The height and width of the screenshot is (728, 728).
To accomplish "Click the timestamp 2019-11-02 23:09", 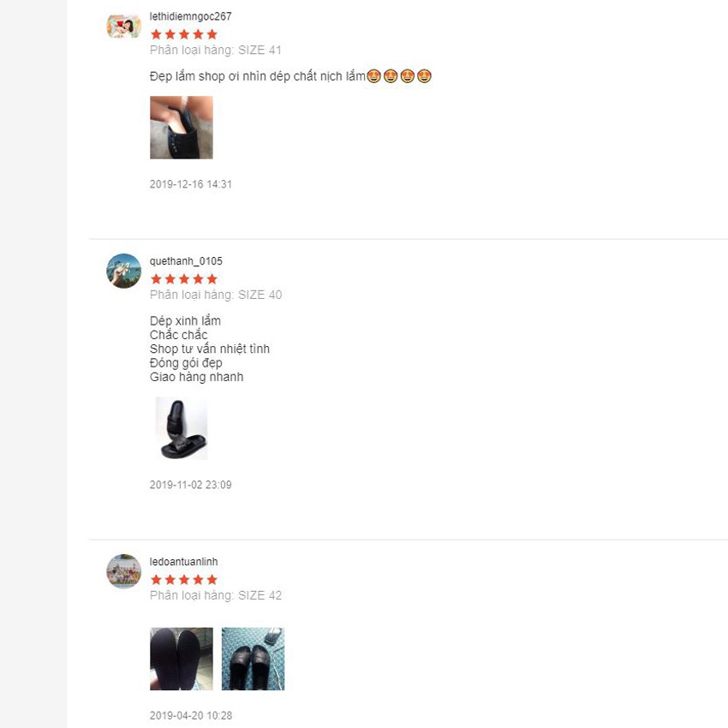I will [x=190, y=485].
